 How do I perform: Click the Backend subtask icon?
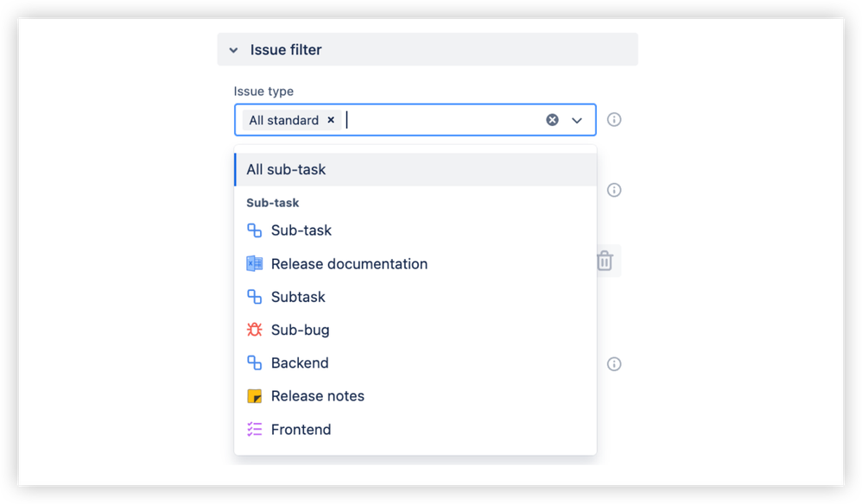tap(253, 362)
